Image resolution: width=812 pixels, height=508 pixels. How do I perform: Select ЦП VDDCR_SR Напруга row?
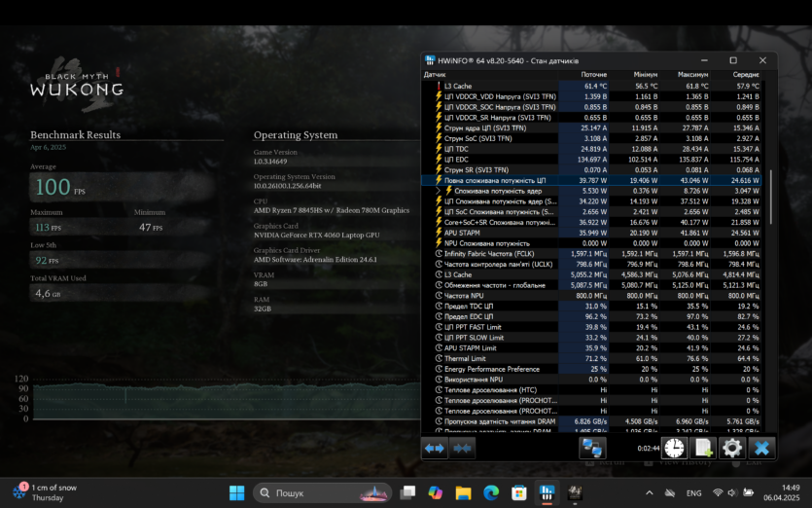click(x=591, y=118)
